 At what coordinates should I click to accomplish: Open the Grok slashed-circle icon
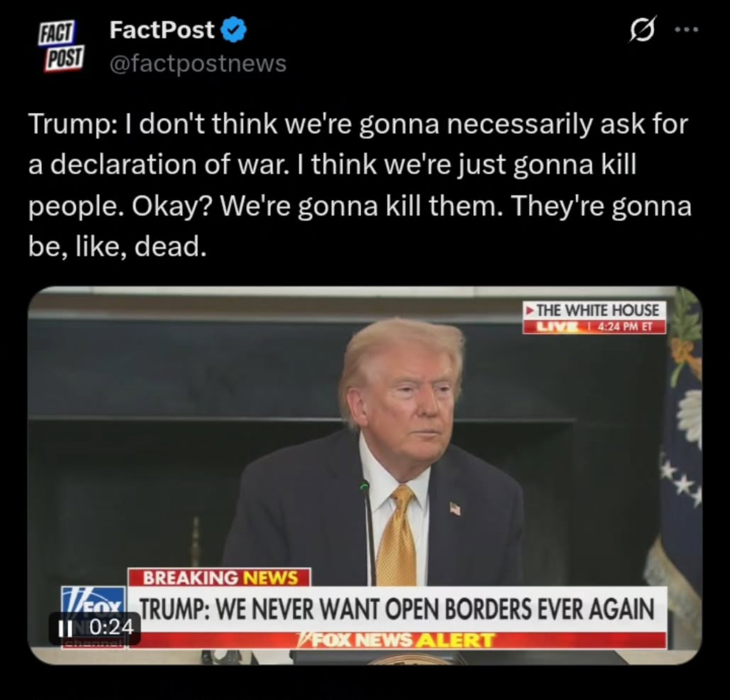643,29
